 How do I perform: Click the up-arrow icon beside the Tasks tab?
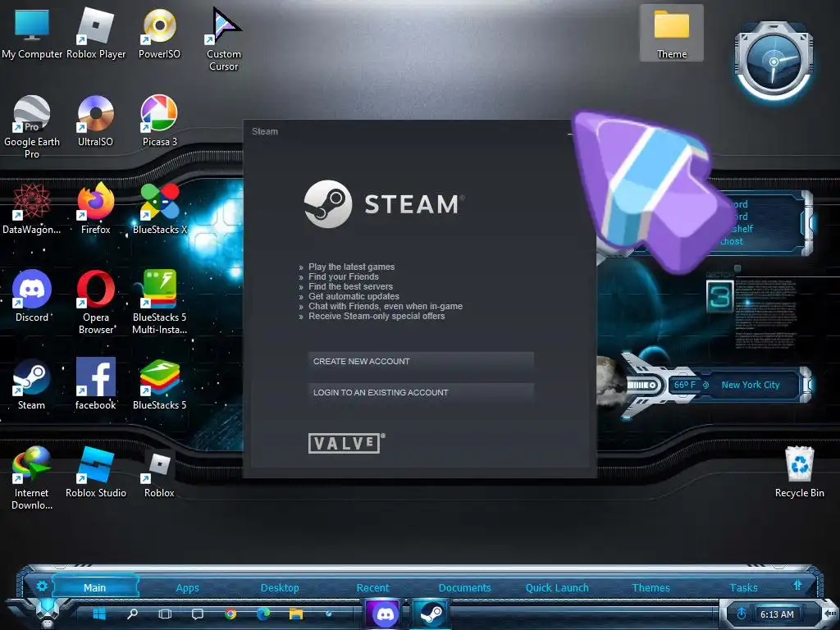point(797,585)
